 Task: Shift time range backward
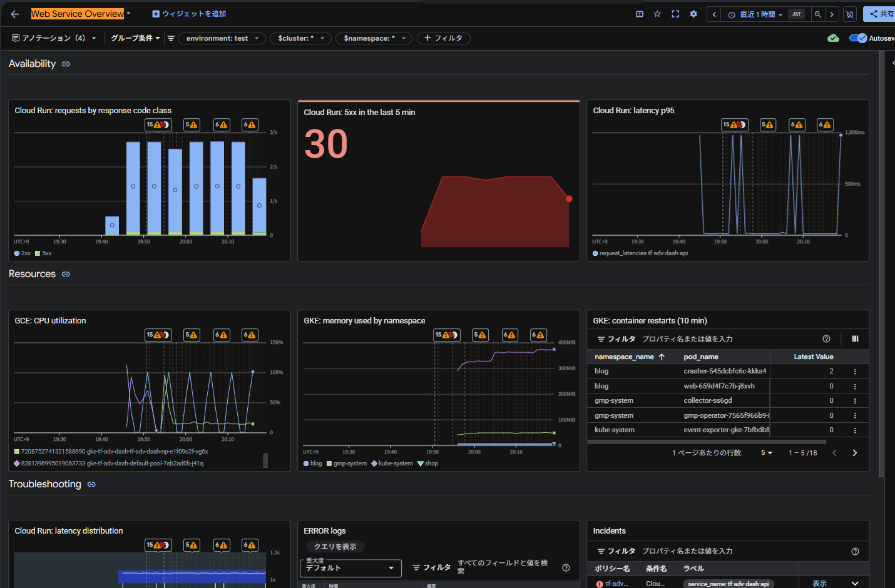pos(714,14)
